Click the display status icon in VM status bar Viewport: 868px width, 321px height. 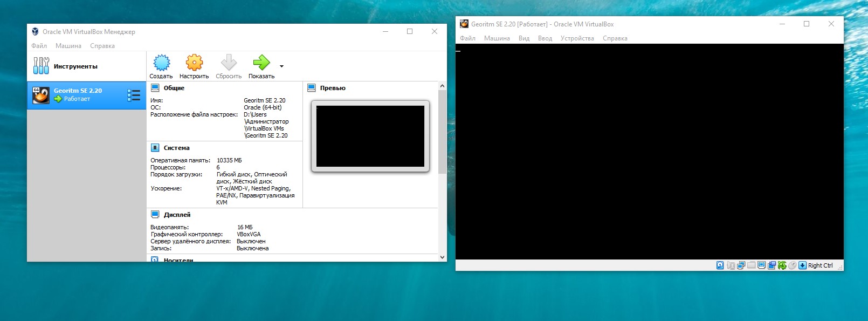pos(761,265)
